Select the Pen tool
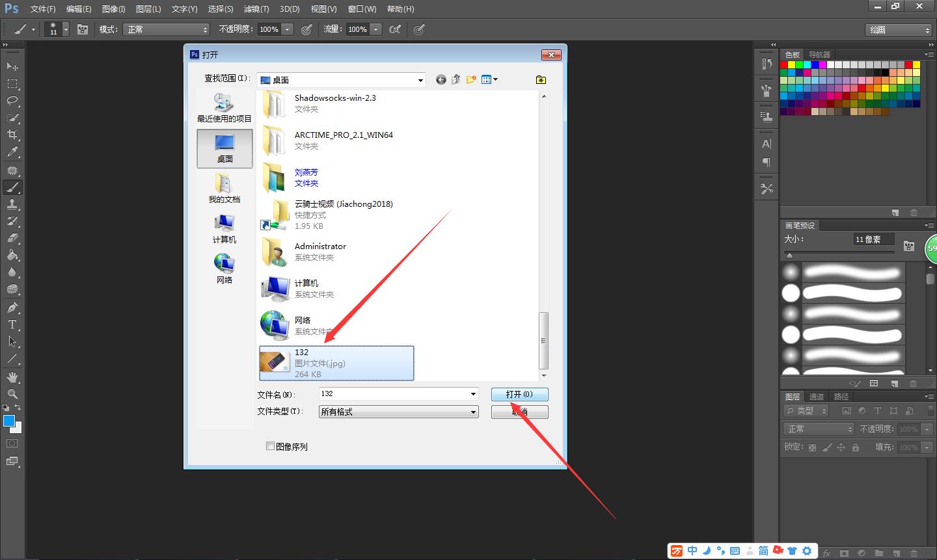 pyautogui.click(x=12, y=307)
